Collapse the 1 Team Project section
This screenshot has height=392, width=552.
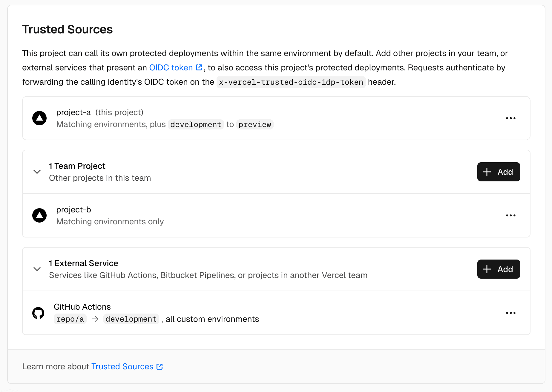37,172
